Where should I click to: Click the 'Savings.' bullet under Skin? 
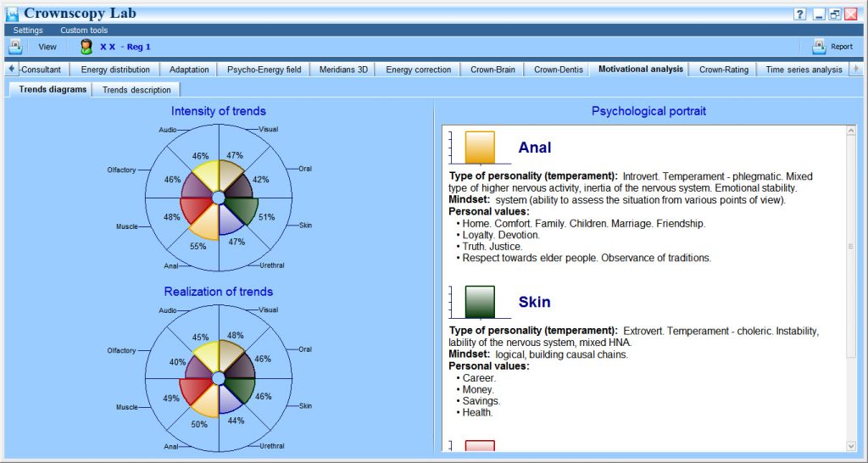tap(481, 401)
